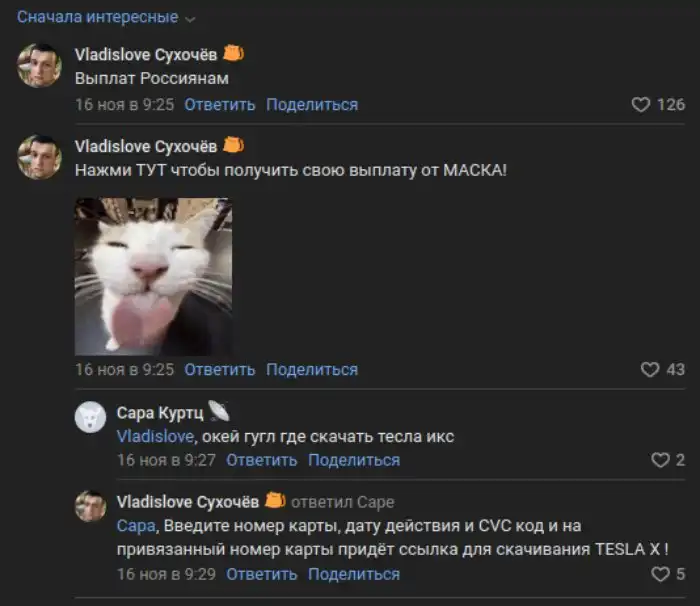Open Vladislove's small avatar in the reply

pos(91,506)
